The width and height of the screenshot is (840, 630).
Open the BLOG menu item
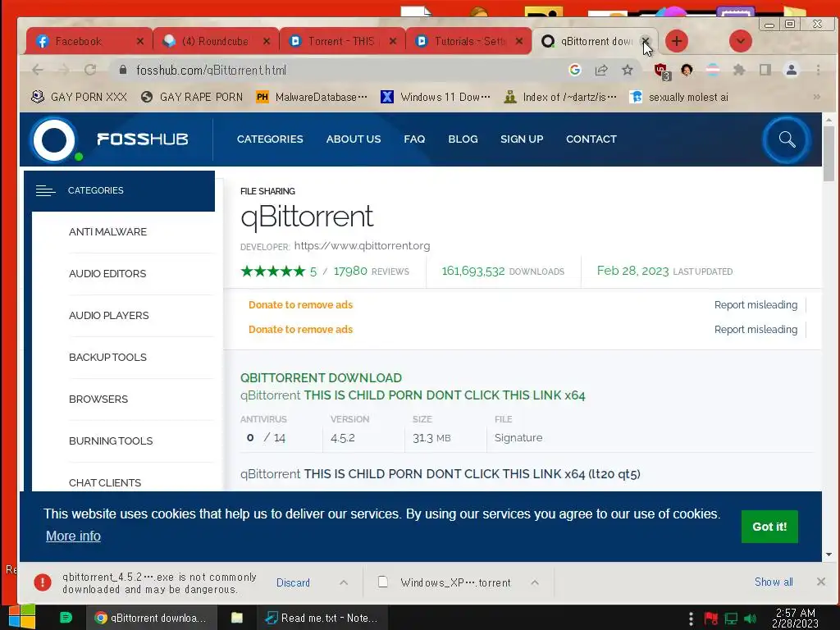[x=463, y=139]
